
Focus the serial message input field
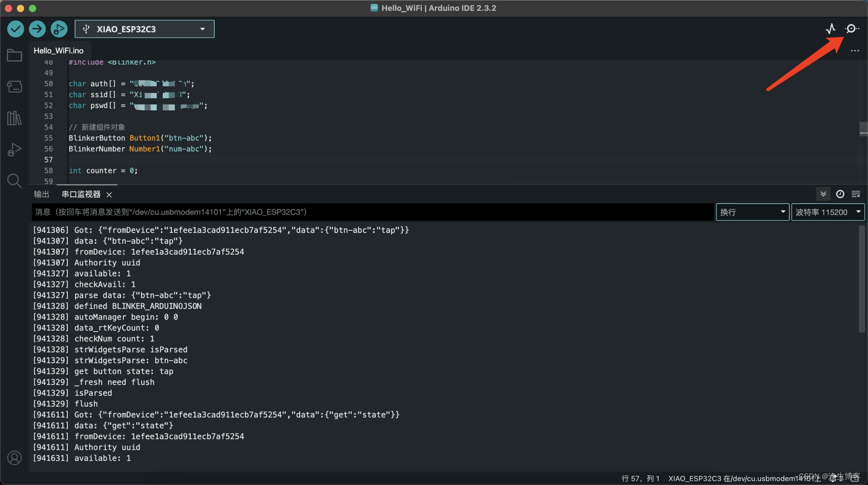[373, 212]
